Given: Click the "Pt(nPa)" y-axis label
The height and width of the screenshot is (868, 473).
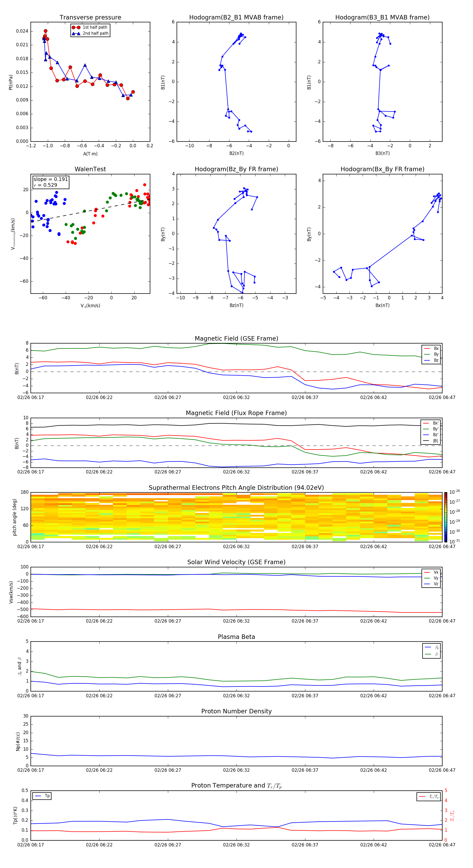Looking at the screenshot, I should coord(11,82).
